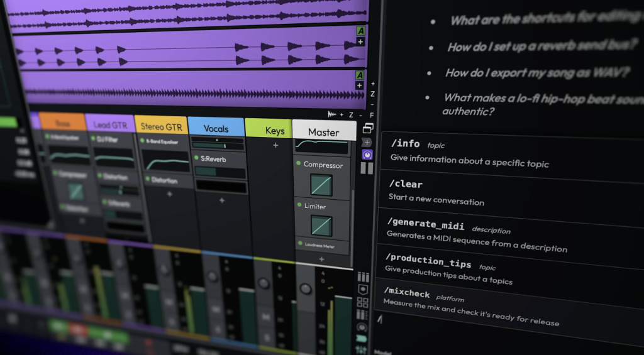This screenshot has width=644, height=355.
Task: Zoom out horizontally with the minus beside F
Action: click(361, 116)
